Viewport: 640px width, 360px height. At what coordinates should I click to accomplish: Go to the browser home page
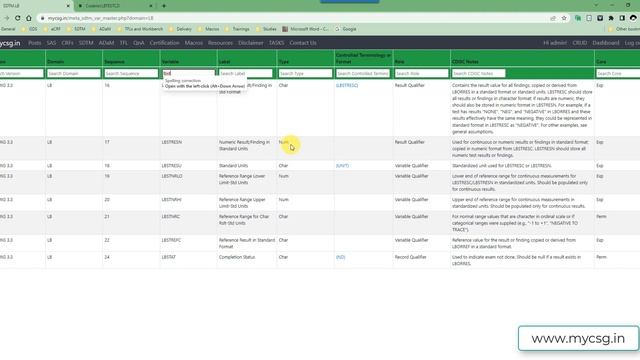pyautogui.click(x=29, y=18)
